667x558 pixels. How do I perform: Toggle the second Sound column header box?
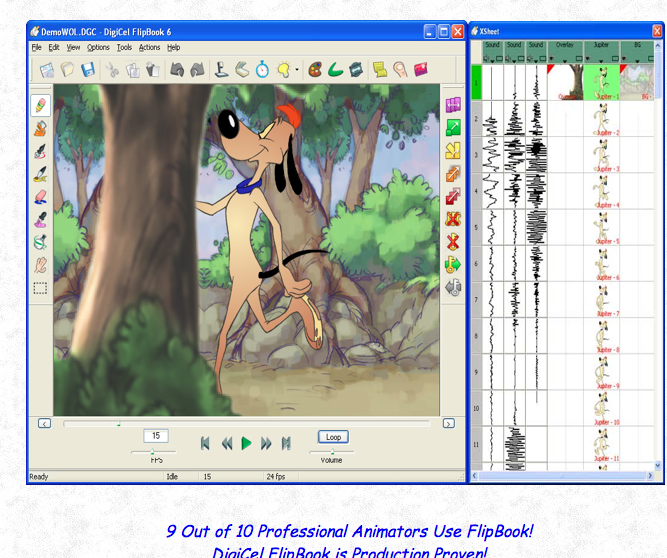pyautogui.click(x=521, y=58)
